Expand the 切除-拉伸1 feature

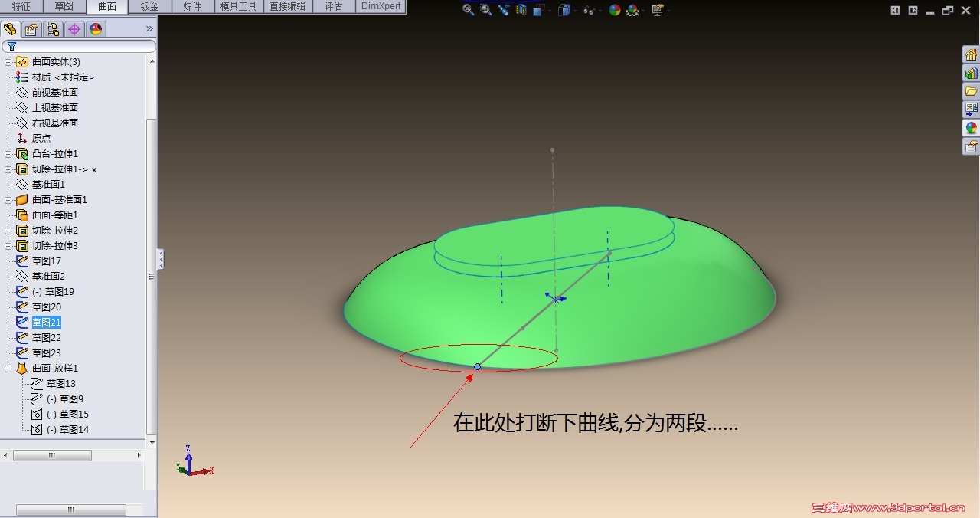coord(8,169)
